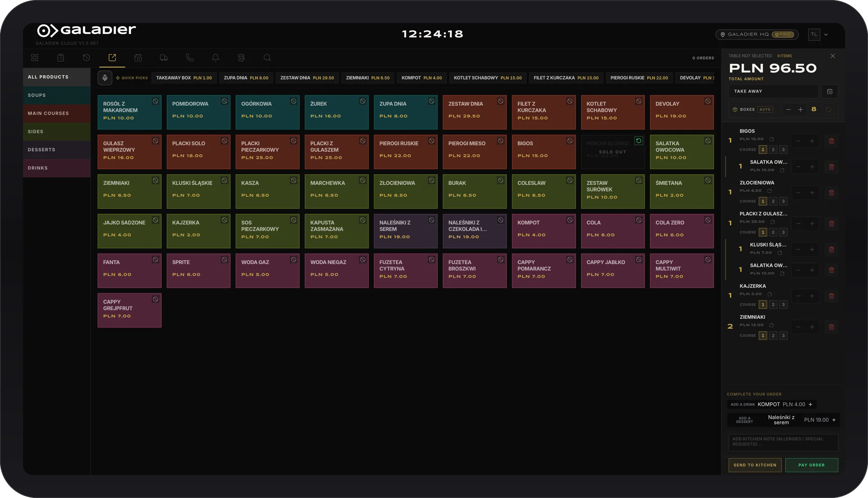Add Takeaway Box quick pick

[x=184, y=78]
